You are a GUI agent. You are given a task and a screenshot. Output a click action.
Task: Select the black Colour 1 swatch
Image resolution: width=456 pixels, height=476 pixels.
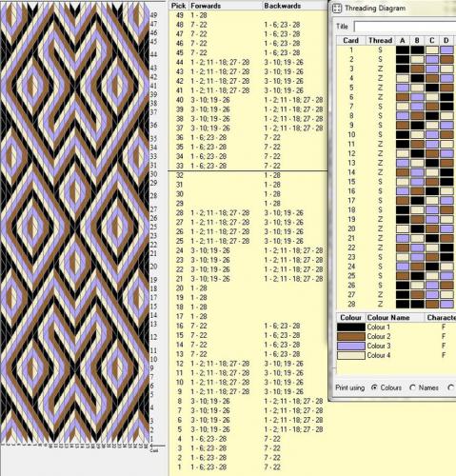point(351,327)
